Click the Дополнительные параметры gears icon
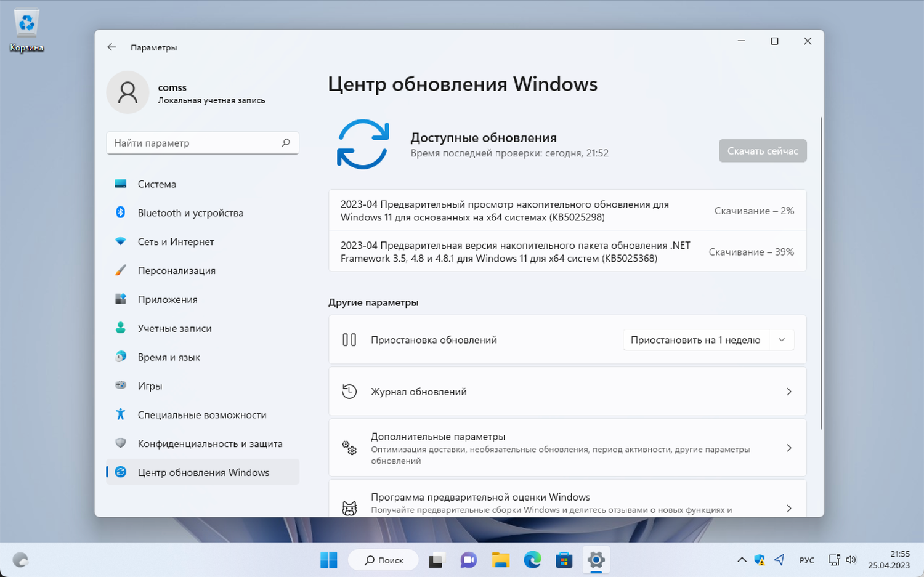This screenshot has width=924, height=577. [x=349, y=448]
